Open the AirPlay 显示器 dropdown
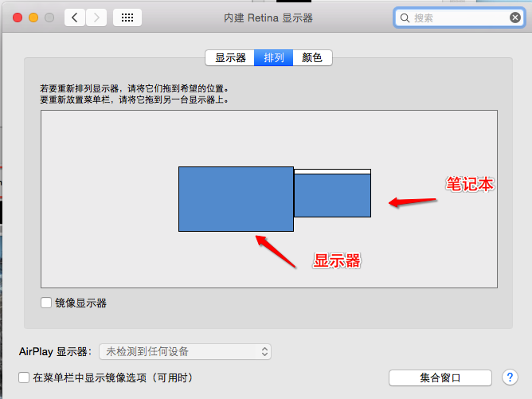 tap(185, 351)
